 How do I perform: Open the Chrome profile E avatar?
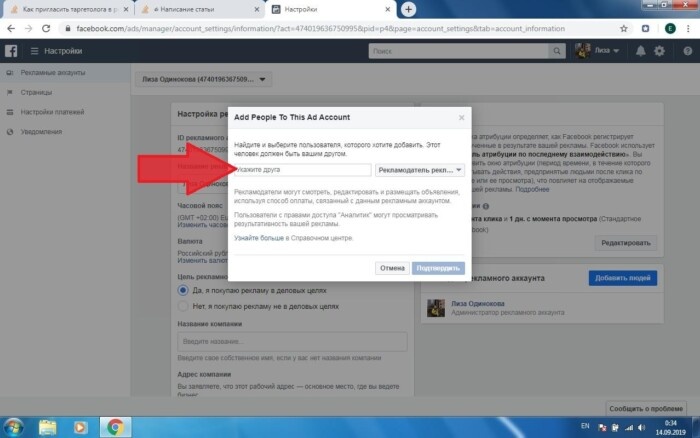coord(670,29)
